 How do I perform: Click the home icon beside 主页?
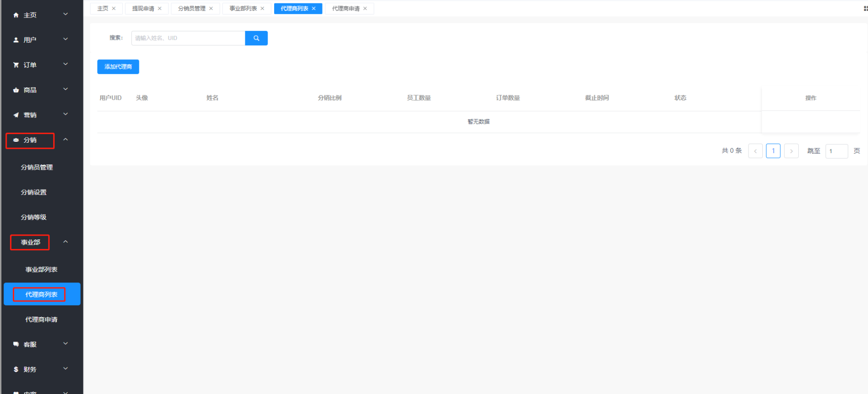16,15
